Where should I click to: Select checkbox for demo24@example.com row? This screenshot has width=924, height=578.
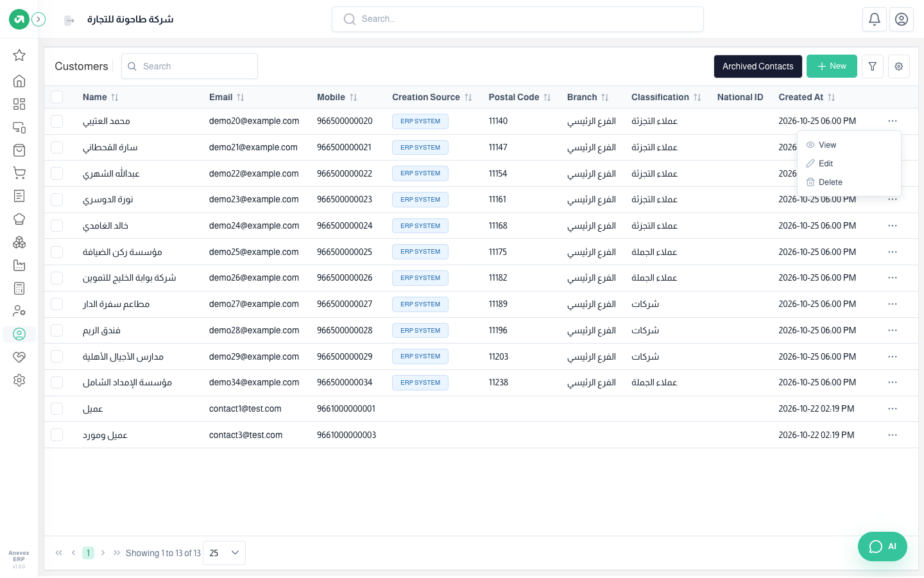click(x=57, y=225)
